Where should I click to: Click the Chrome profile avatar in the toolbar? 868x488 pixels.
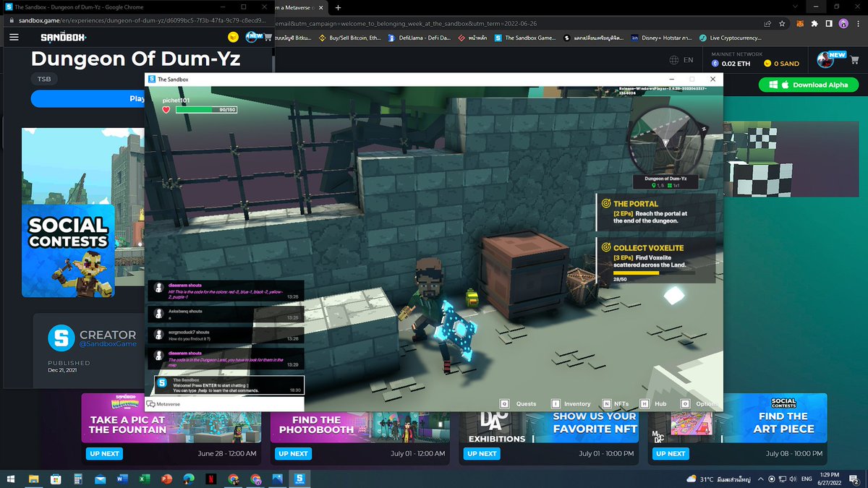pos(843,24)
